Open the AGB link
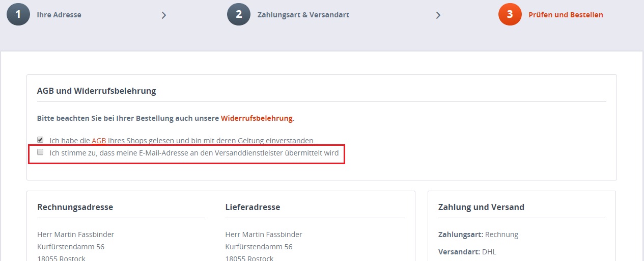The height and width of the screenshot is (261, 644). pos(99,140)
